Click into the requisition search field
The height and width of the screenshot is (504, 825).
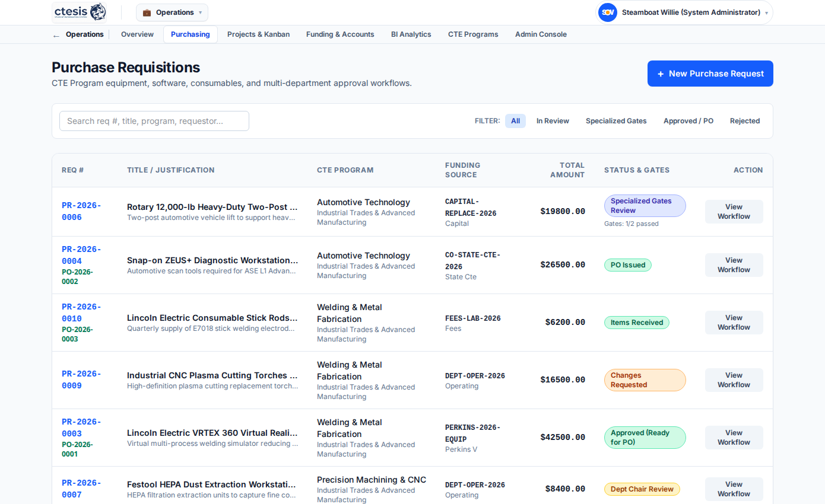[154, 121]
